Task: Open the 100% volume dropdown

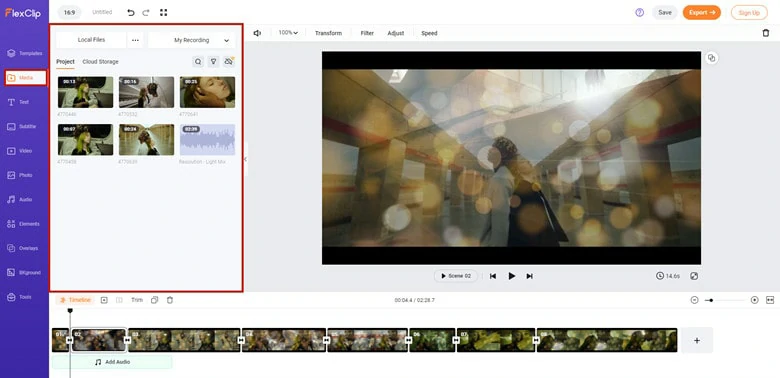Action: (288, 33)
